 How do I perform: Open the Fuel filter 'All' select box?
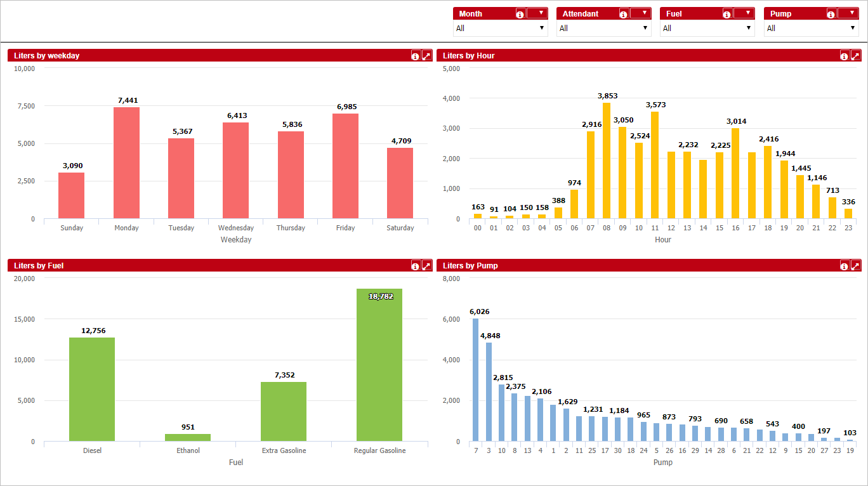pyautogui.click(x=707, y=28)
